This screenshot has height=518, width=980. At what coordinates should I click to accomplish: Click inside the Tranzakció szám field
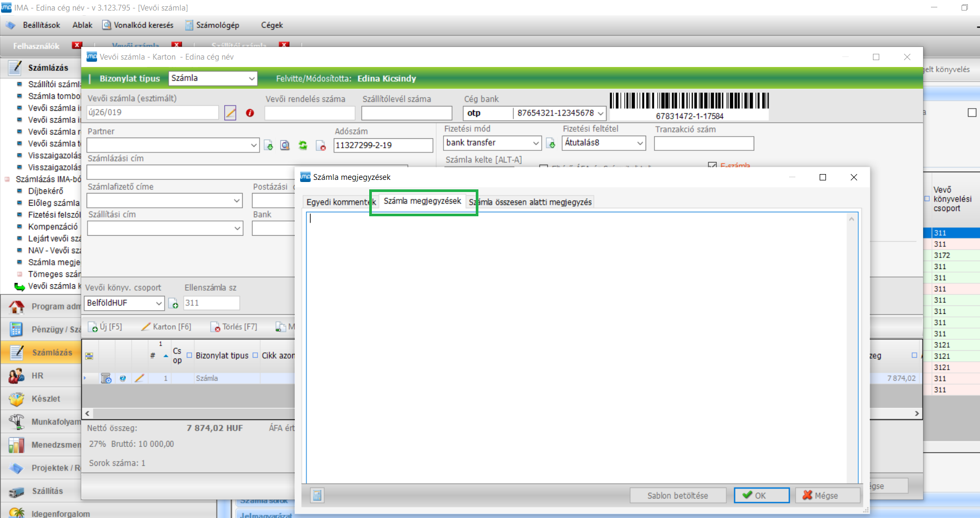point(704,143)
